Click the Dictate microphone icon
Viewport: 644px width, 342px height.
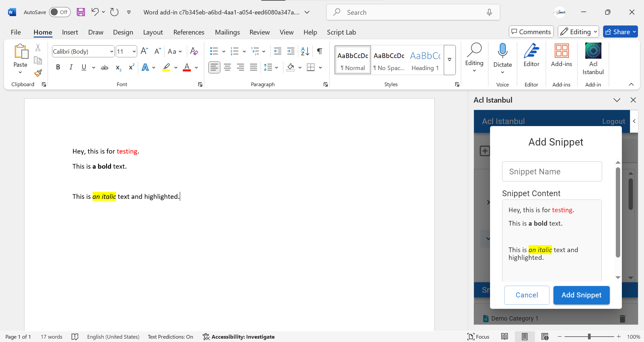502,51
